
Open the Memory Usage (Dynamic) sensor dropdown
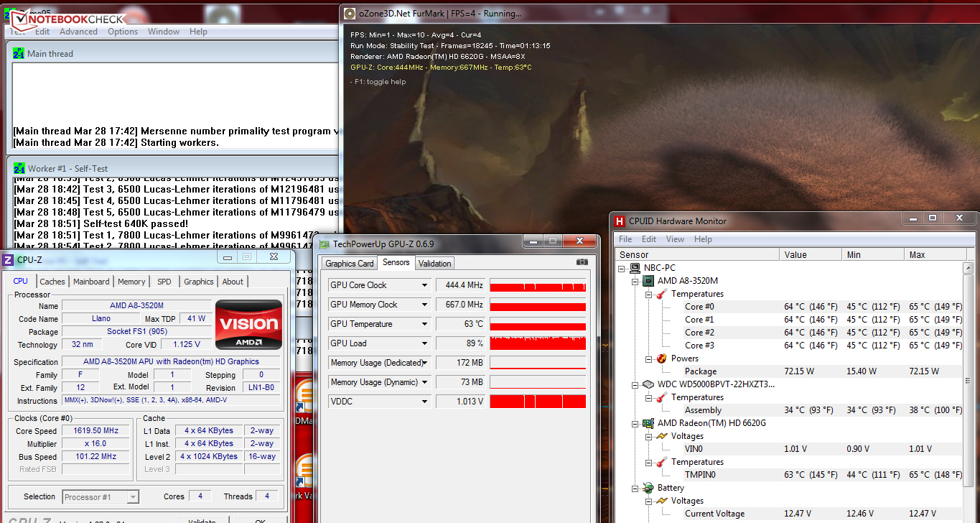pyautogui.click(x=424, y=382)
